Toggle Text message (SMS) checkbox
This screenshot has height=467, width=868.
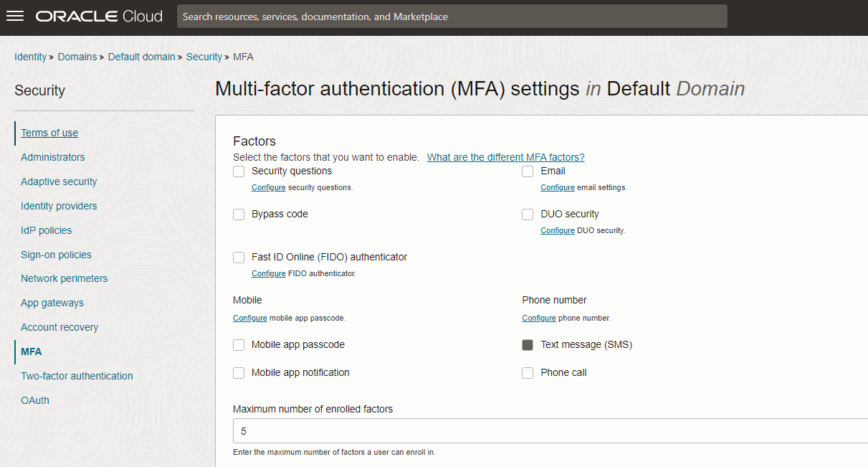[528, 345]
